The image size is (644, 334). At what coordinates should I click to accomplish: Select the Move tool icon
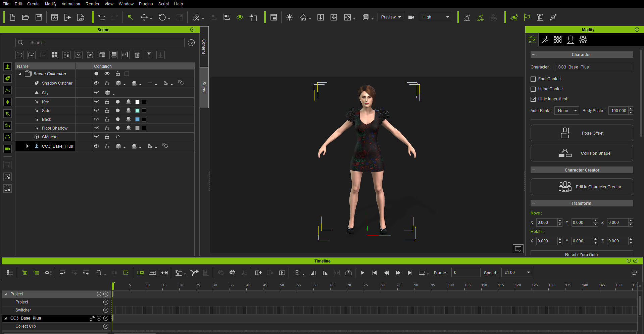click(x=144, y=17)
